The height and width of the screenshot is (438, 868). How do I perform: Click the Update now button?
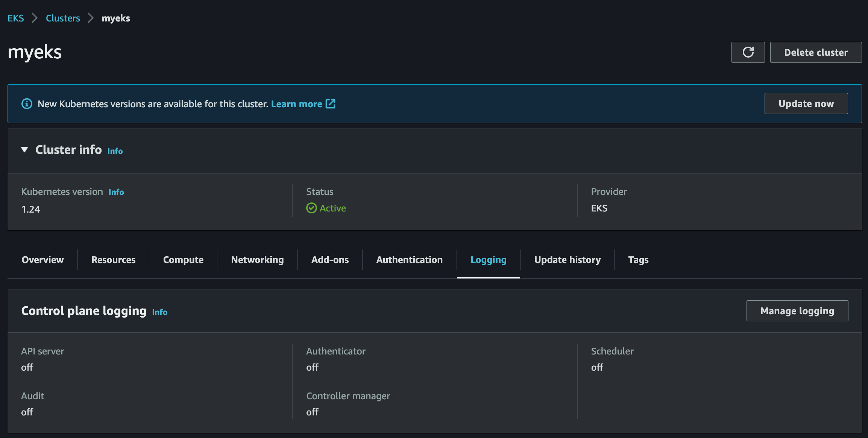point(806,103)
